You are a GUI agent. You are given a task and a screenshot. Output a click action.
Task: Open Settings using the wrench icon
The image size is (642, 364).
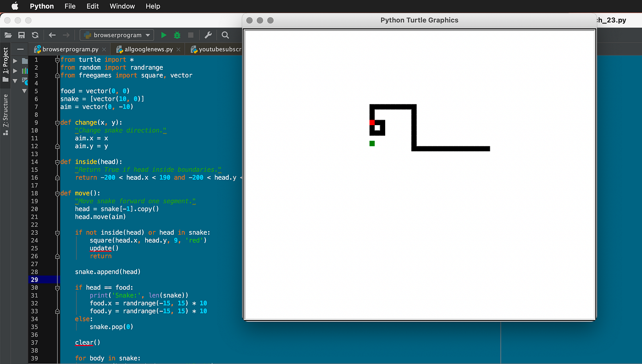click(208, 35)
